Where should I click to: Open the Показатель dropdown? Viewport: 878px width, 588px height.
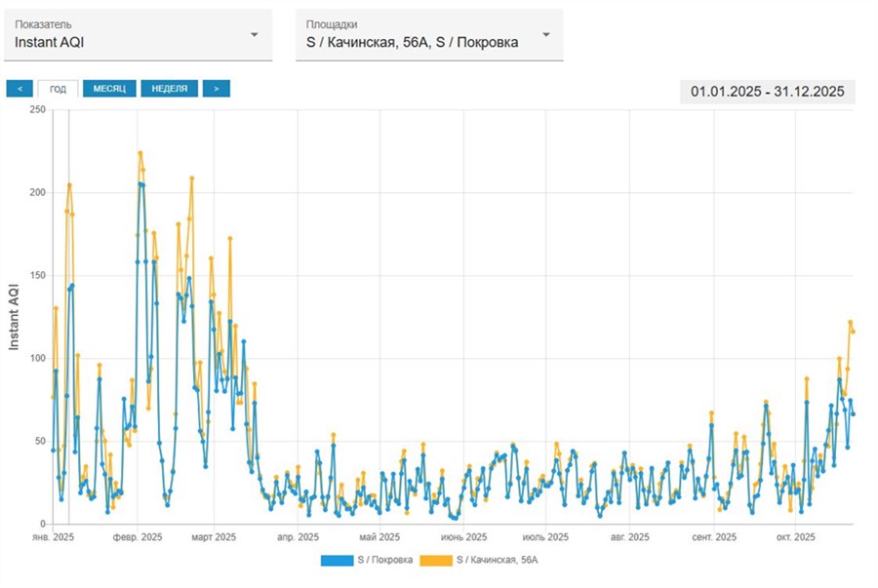click(x=137, y=34)
